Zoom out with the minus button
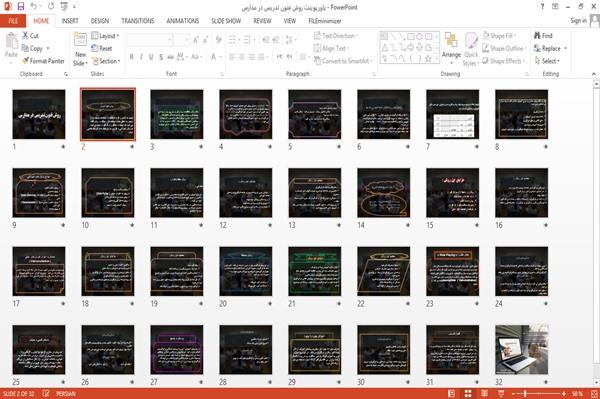 tap(514, 394)
